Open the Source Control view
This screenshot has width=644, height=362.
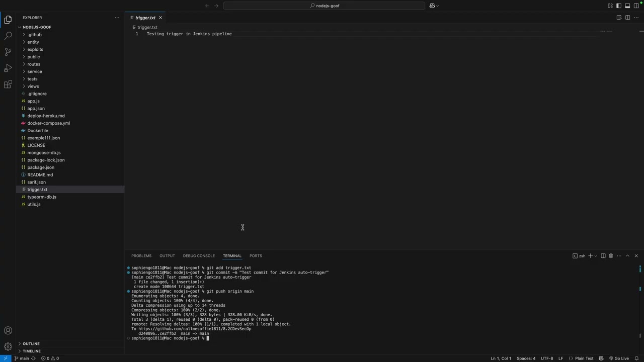tap(8, 52)
